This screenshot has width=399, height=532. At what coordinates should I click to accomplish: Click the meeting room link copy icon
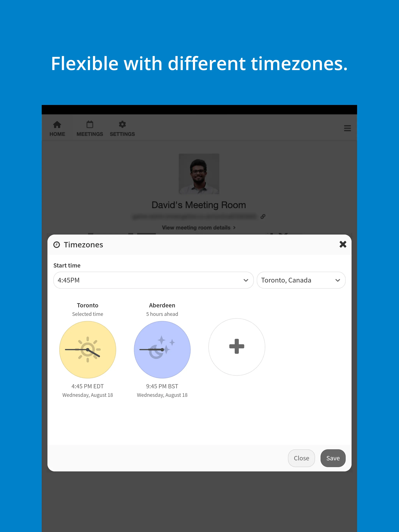tap(262, 216)
